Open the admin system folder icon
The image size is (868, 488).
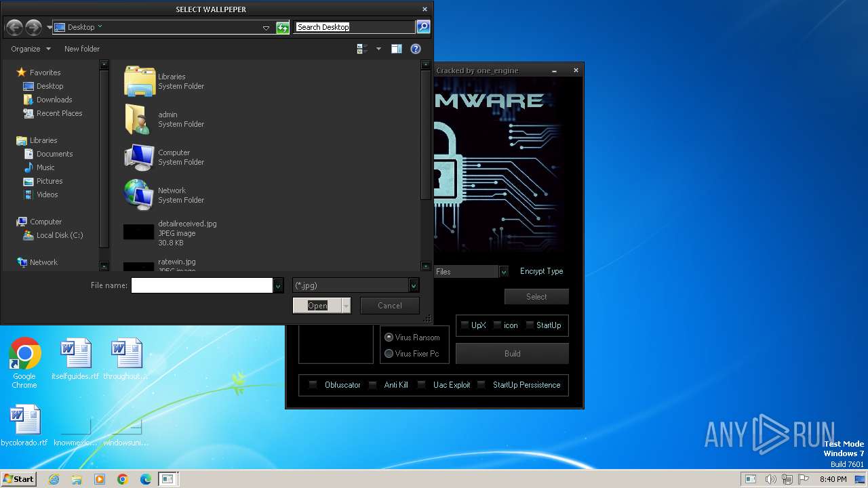[x=140, y=119]
